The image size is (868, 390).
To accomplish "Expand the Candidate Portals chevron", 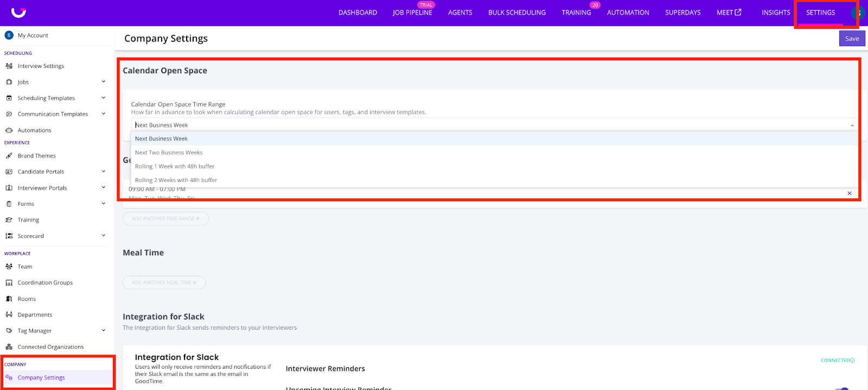I will 104,171.
